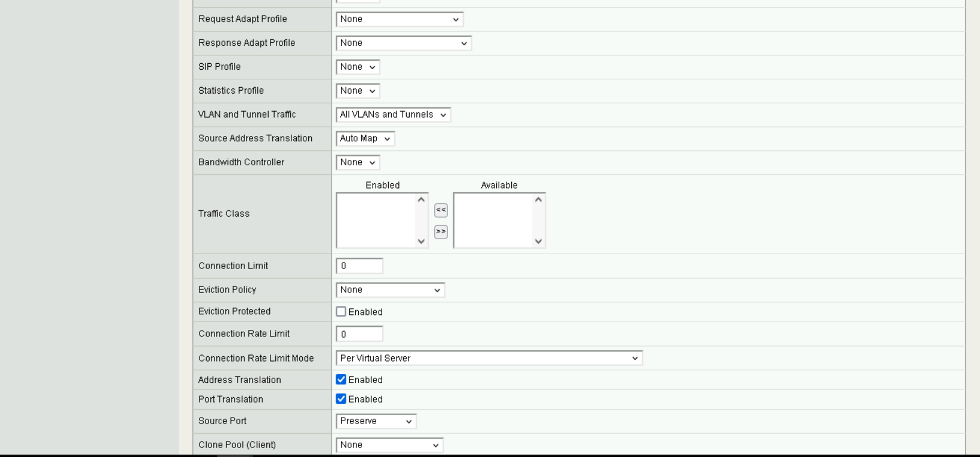Open the Bandwidth Controller dropdown
The height and width of the screenshot is (457, 980).
pyautogui.click(x=358, y=162)
